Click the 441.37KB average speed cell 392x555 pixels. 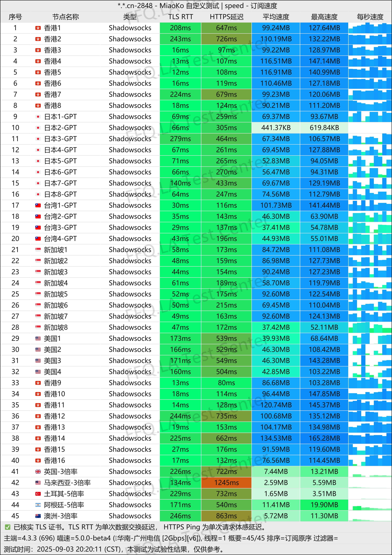pos(276,128)
